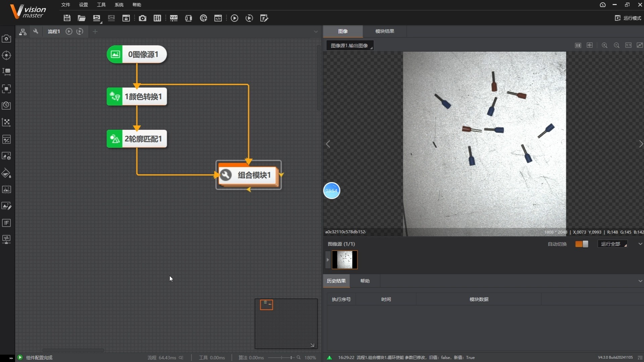Switch to the 模块结果 tab
The width and height of the screenshot is (644, 362).
(384, 31)
